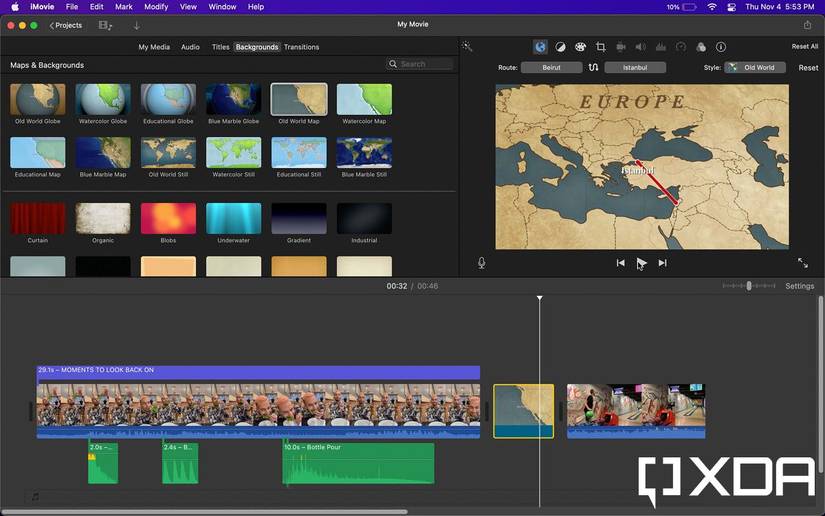Image resolution: width=825 pixels, height=516 pixels.
Task: Open the map settings globe icon
Action: [x=540, y=47]
